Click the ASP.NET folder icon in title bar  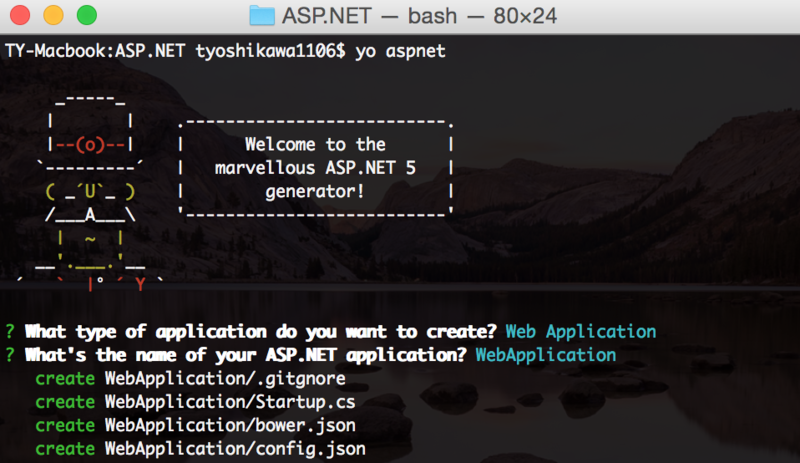[x=262, y=15]
